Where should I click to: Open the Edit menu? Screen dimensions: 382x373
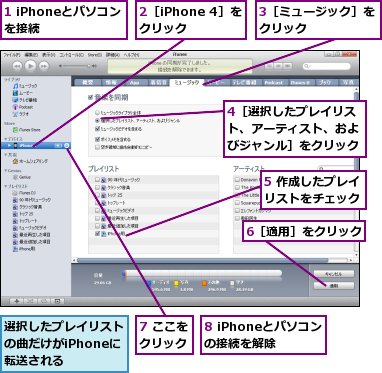(x=31, y=55)
